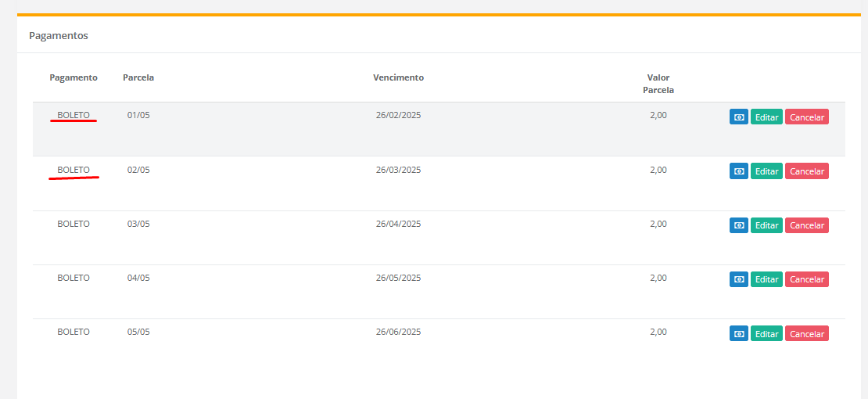Click the Valor Parcela column header
Image resolution: width=868 pixels, height=399 pixels.
click(x=658, y=84)
